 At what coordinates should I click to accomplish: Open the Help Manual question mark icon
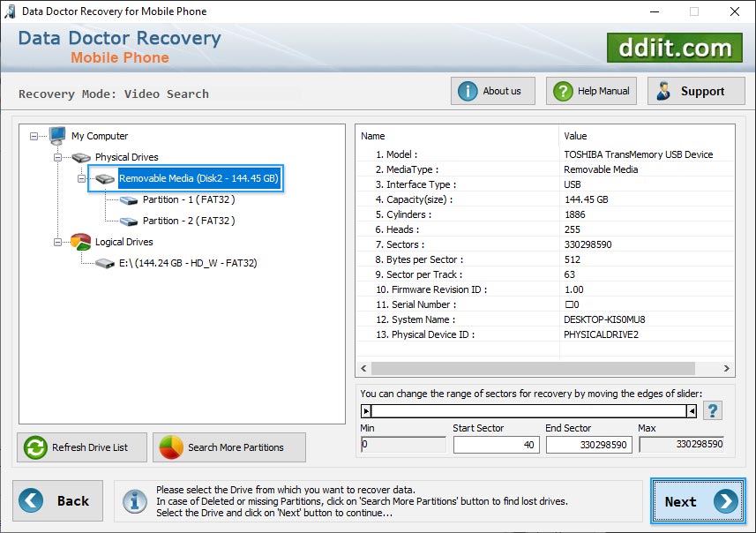point(562,90)
